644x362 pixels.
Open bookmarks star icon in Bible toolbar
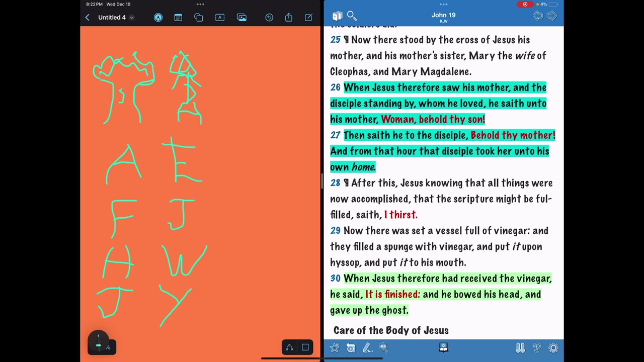tap(335, 348)
